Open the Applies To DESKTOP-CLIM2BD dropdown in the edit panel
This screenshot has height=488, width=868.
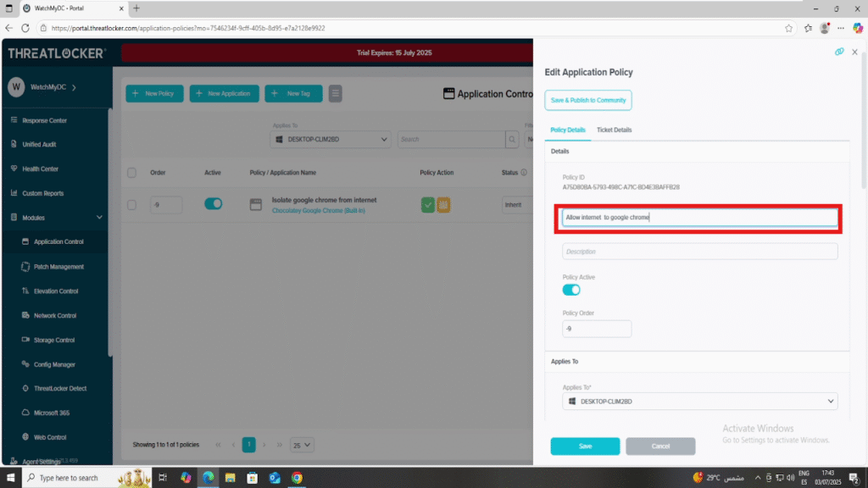coord(699,402)
